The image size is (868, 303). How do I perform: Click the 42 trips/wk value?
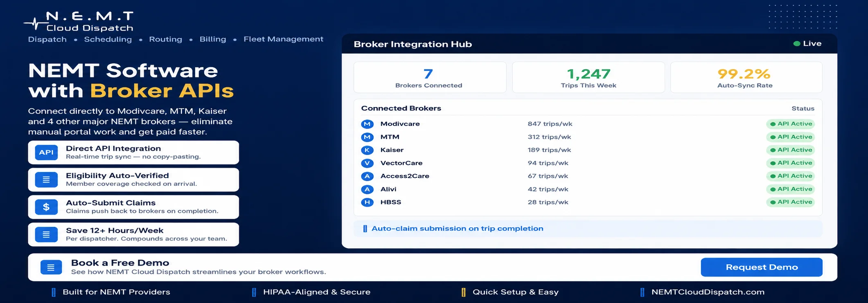tap(548, 189)
